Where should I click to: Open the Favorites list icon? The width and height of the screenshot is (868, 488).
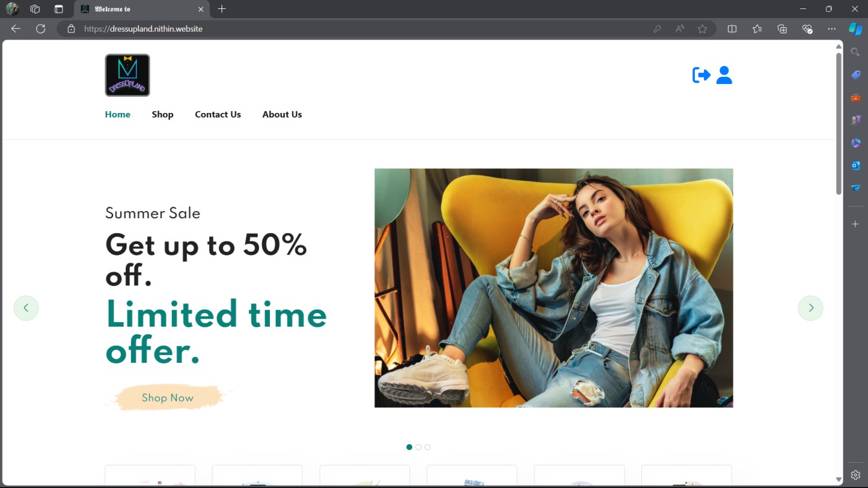click(x=757, y=28)
